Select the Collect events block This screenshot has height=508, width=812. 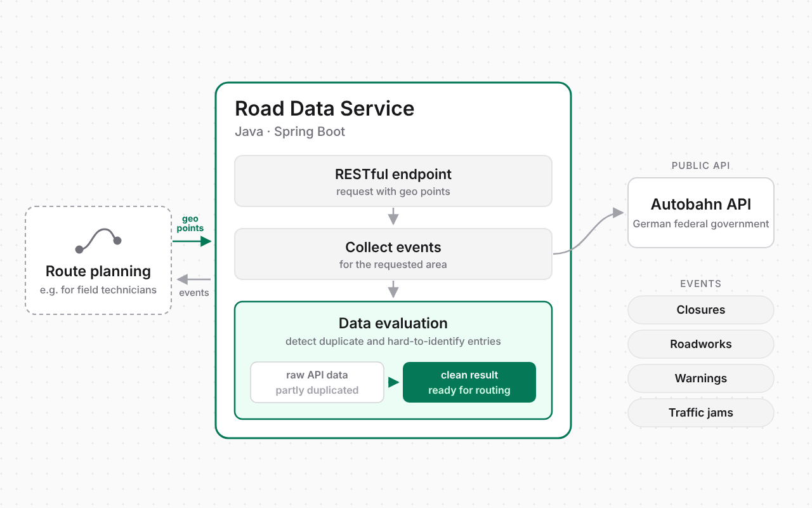pyautogui.click(x=393, y=254)
